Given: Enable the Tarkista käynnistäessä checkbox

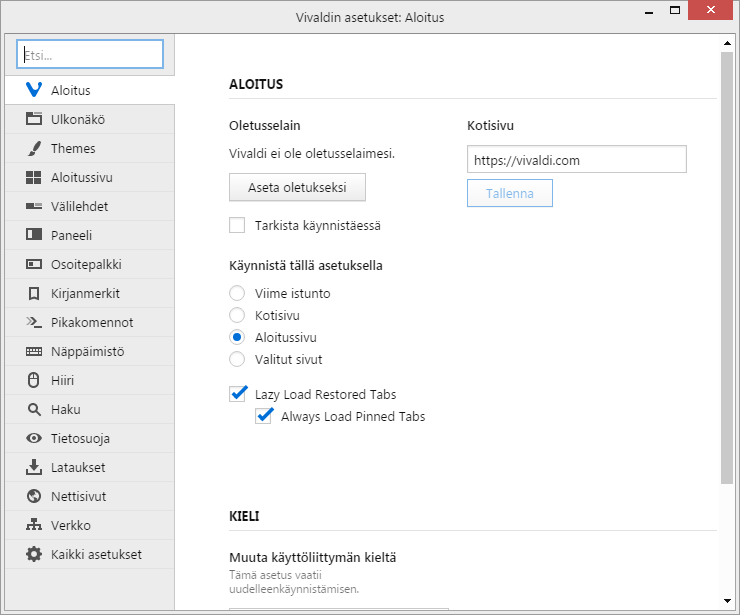Looking at the screenshot, I should (x=237, y=225).
